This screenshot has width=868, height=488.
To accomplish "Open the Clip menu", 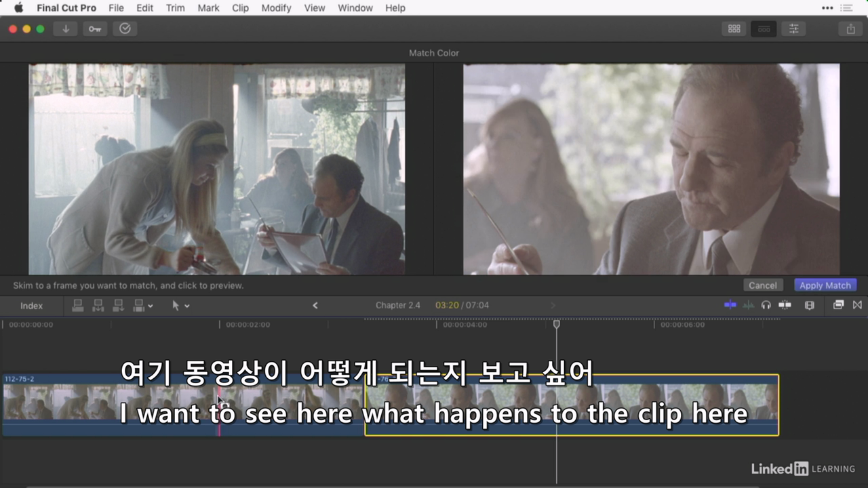I will pos(240,8).
